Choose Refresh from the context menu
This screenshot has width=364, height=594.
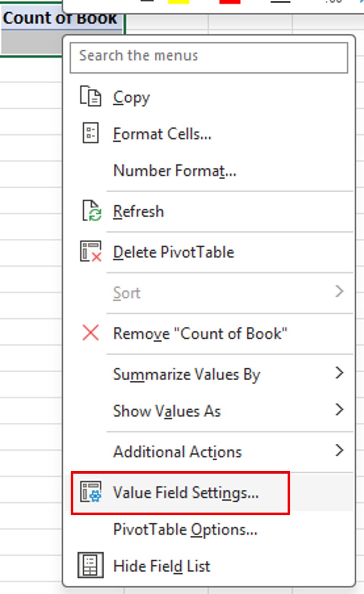(x=138, y=211)
